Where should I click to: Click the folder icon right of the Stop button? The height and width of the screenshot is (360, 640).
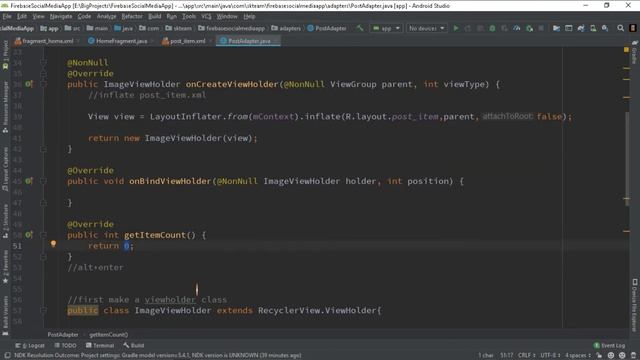tap(556, 28)
